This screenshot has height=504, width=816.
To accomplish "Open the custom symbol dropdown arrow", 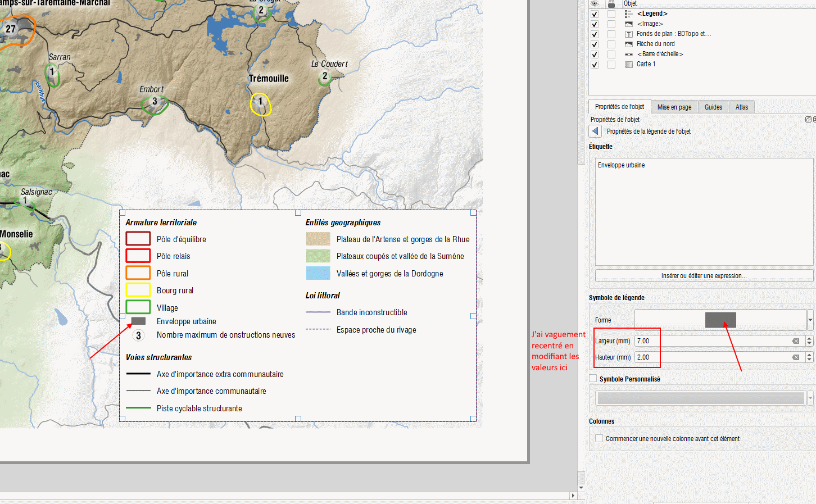I will pos(810,398).
